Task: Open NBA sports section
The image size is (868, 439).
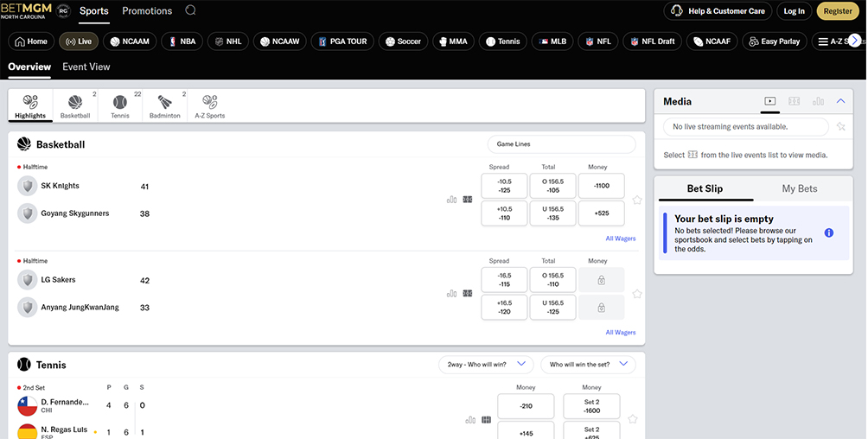Action: click(x=182, y=41)
